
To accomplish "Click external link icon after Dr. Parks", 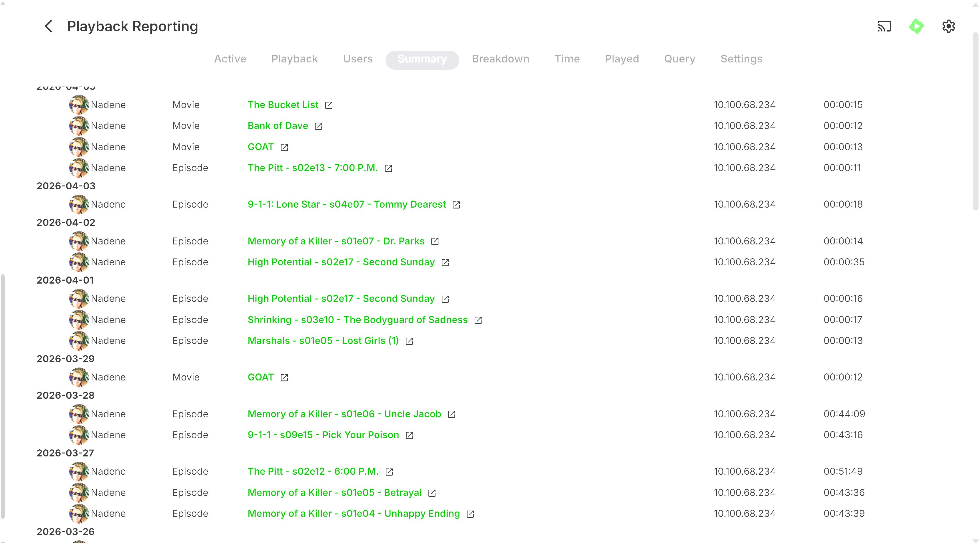I will 435,241.
